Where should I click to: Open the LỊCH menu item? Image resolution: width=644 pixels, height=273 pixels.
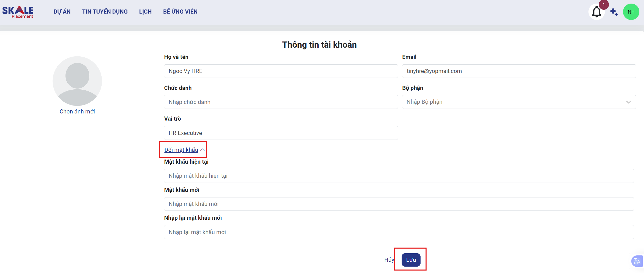145,12
